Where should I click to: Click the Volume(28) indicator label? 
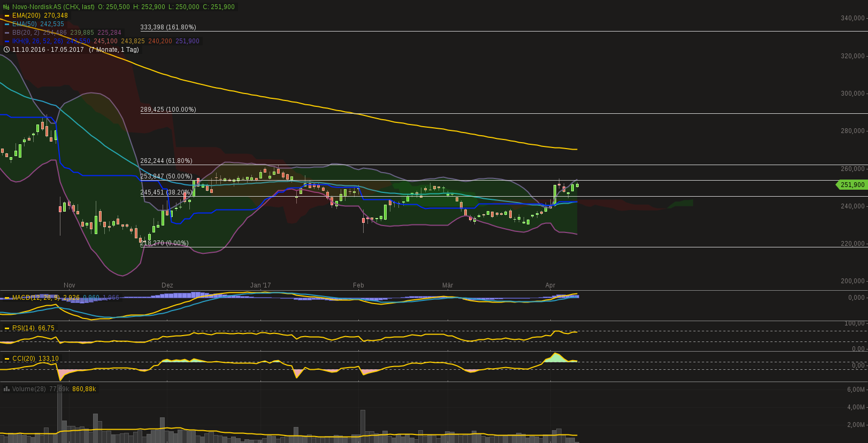[29, 389]
